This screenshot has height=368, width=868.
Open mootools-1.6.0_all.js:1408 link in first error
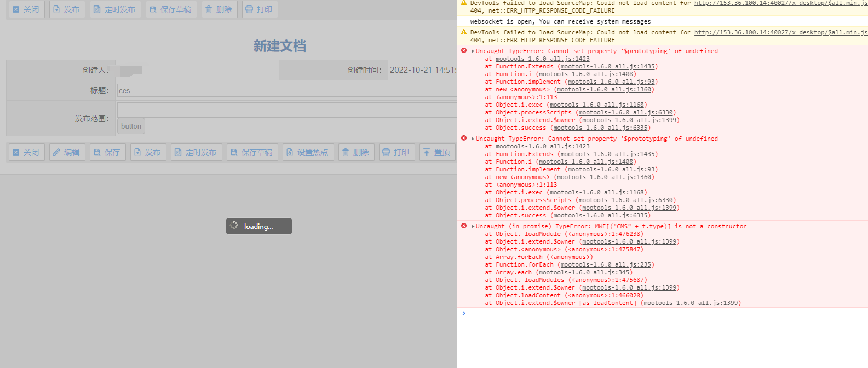(586, 74)
